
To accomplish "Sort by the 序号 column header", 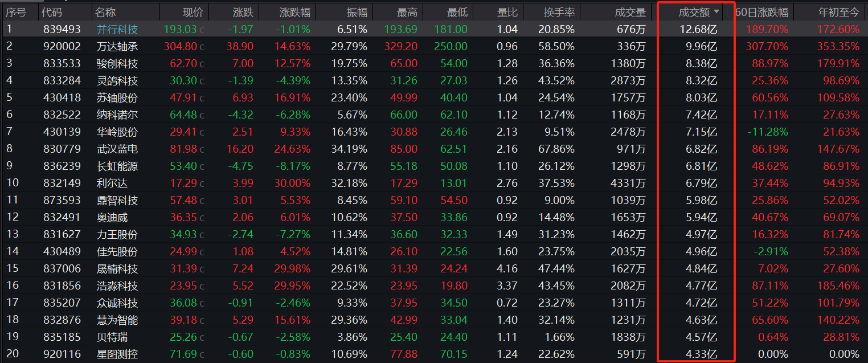I will click(x=15, y=12).
